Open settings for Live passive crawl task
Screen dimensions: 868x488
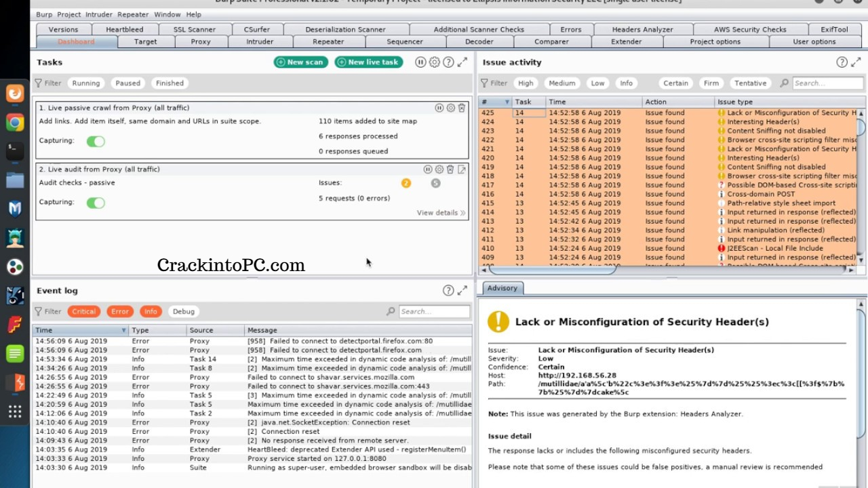point(450,108)
